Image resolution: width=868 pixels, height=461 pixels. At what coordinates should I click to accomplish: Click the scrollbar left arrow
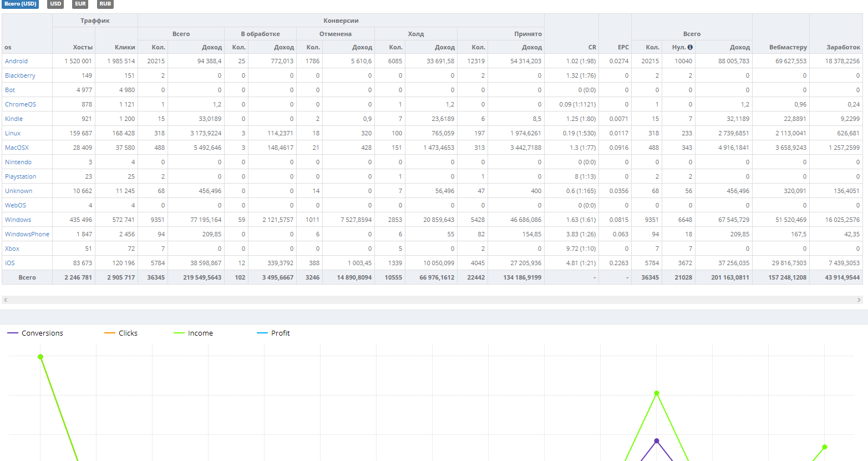[6, 300]
